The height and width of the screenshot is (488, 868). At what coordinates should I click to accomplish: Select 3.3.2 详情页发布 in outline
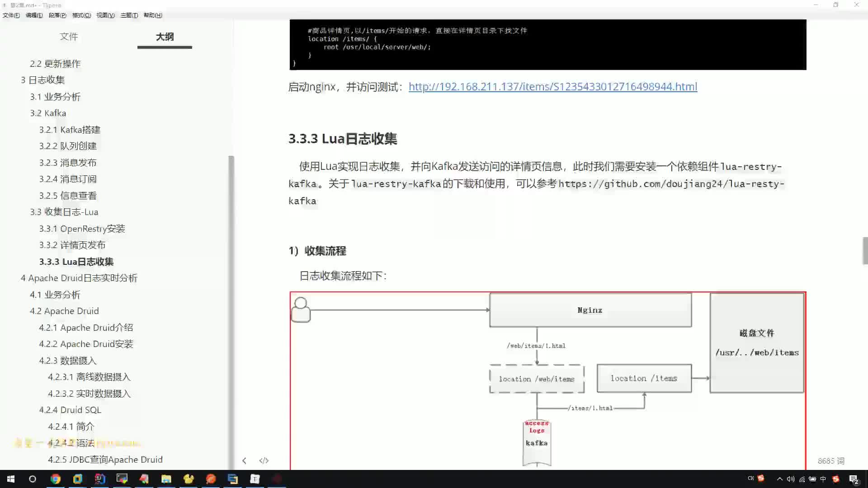click(x=72, y=245)
